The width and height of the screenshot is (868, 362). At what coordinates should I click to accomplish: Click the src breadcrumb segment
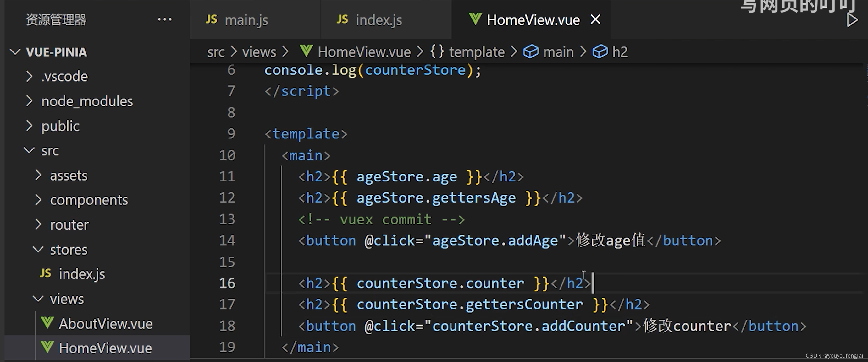[216, 52]
